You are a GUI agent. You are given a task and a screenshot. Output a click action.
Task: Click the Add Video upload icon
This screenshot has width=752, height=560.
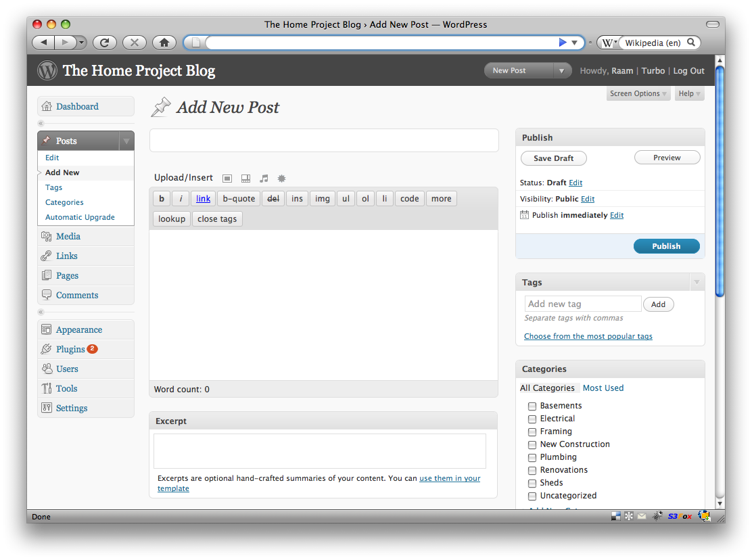[x=245, y=179]
